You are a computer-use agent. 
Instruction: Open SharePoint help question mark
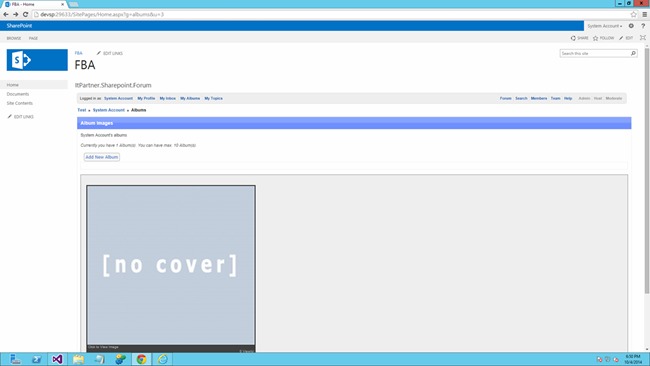pyautogui.click(x=643, y=26)
